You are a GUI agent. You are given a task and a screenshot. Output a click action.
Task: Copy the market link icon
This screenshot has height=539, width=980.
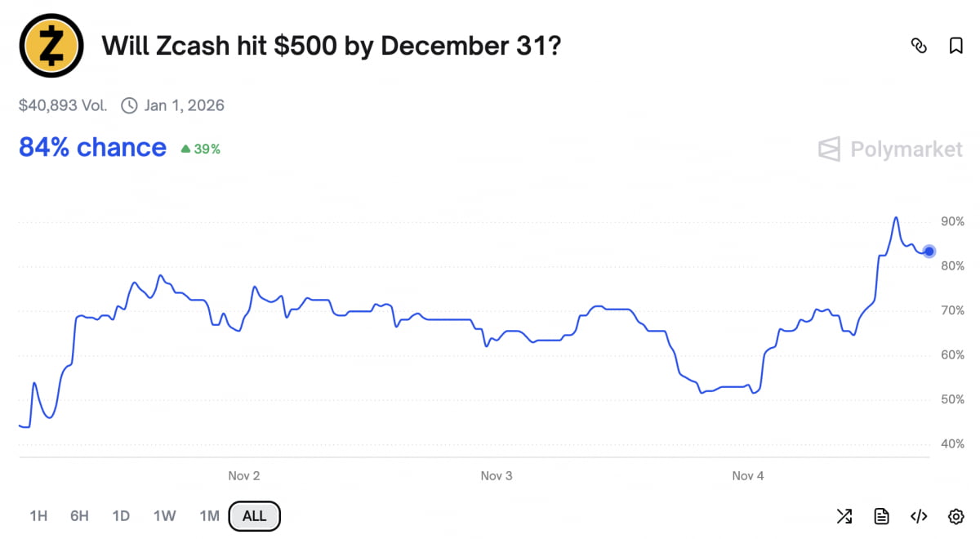919,46
